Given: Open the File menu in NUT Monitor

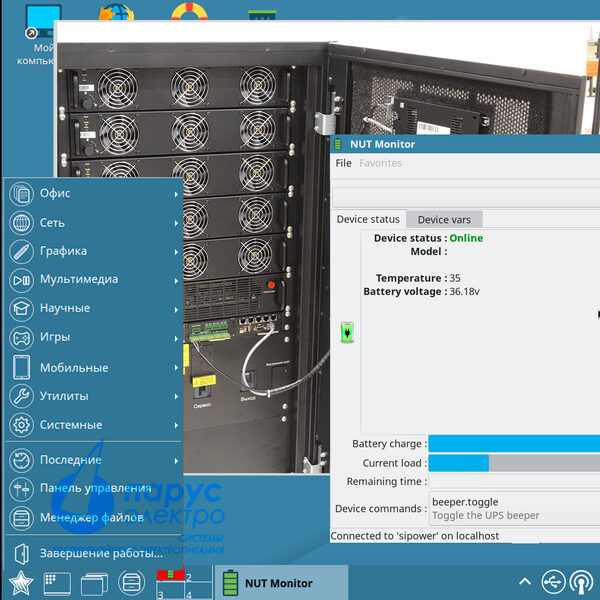Looking at the screenshot, I should pos(343,163).
